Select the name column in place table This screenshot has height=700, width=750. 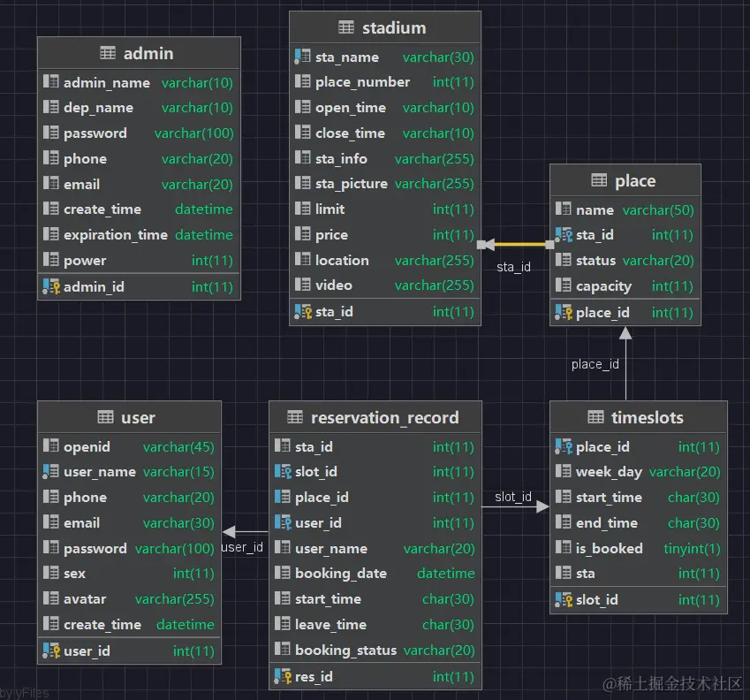(625, 209)
